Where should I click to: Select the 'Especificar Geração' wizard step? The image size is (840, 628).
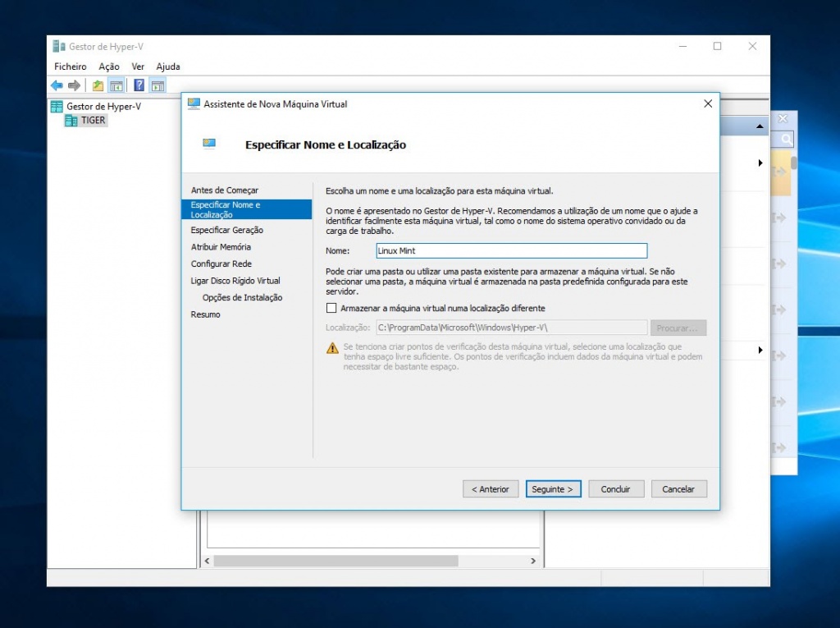pyautogui.click(x=229, y=230)
